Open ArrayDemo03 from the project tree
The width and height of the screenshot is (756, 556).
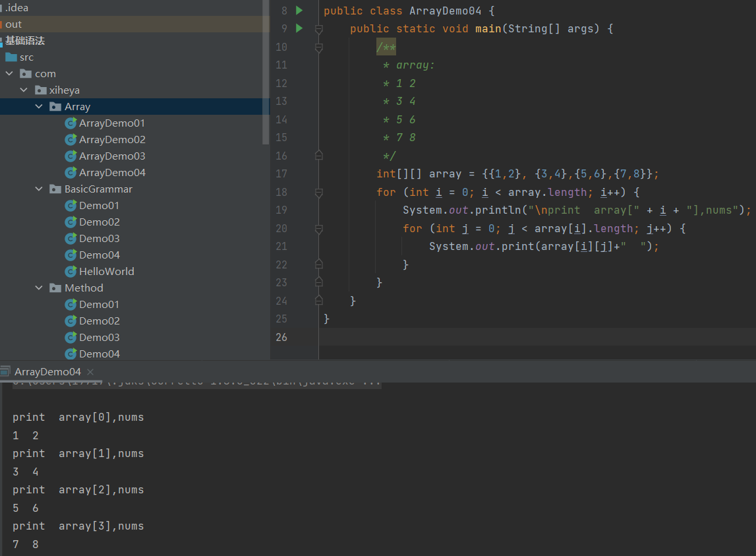click(112, 156)
